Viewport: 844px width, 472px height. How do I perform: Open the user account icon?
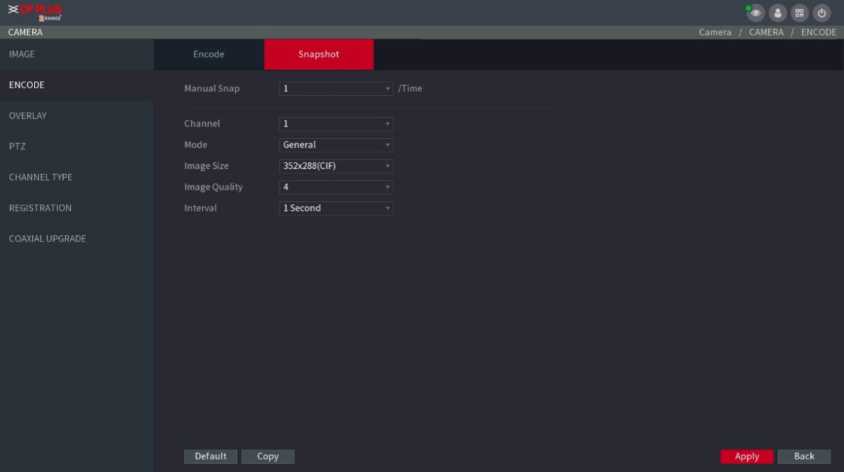coord(778,13)
